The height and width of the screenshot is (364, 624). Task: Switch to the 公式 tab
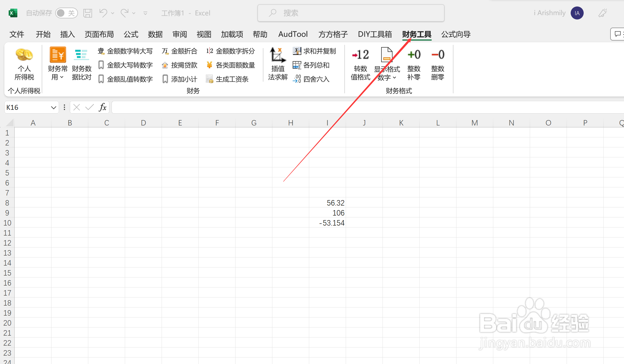coord(131,34)
